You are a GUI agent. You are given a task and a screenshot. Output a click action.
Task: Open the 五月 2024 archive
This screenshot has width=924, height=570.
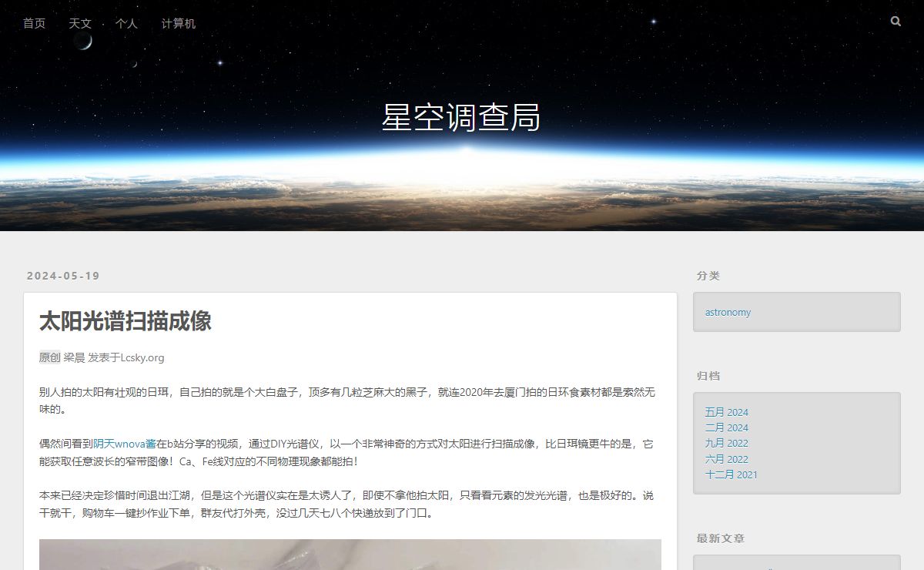[726, 412]
